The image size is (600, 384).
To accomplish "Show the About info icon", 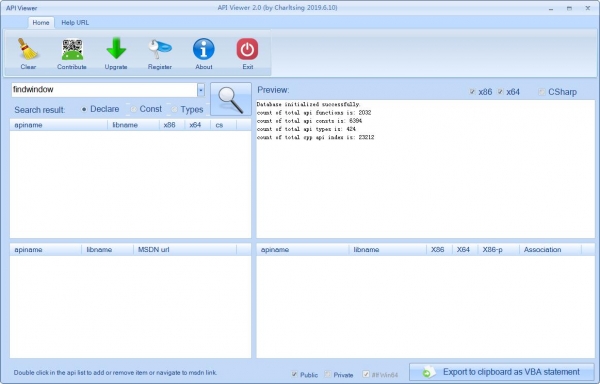I will pos(204,49).
